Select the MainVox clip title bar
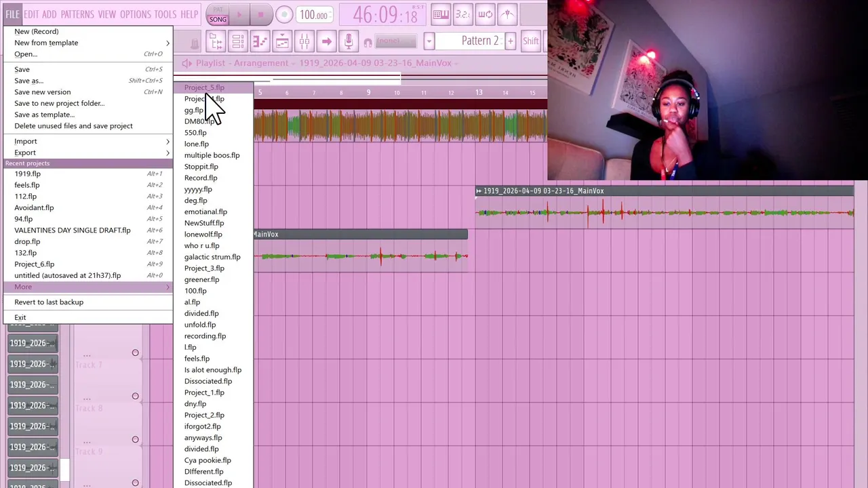This screenshot has width=868, height=488. [361, 234]
